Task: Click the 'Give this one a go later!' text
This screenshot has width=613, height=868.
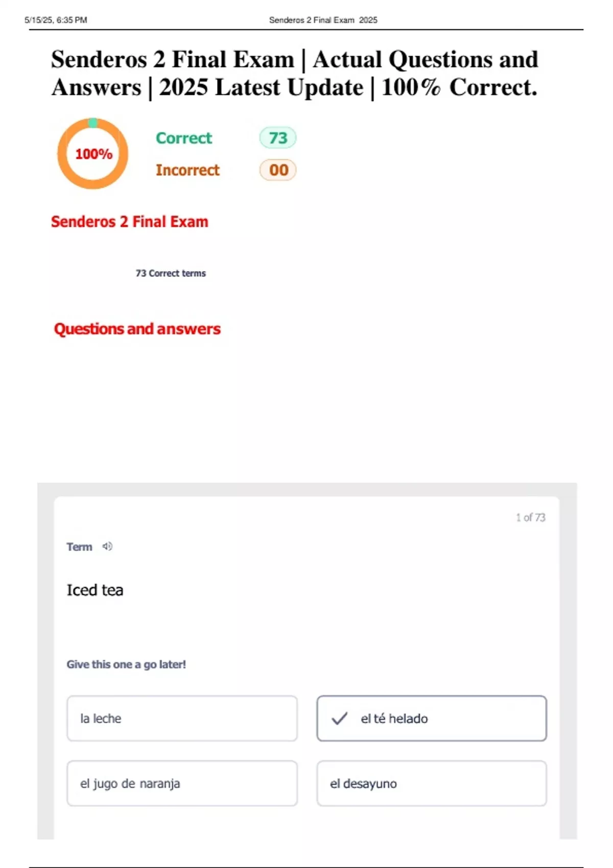Action: click(126, 664)
